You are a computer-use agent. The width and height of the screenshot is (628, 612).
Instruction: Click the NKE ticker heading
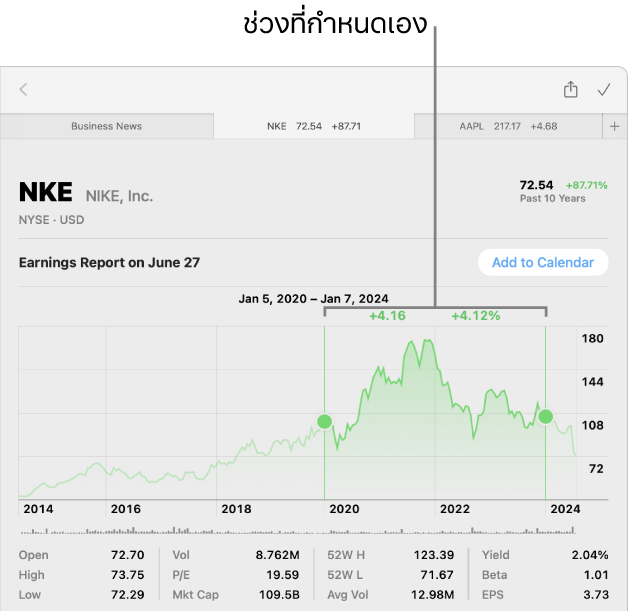[x=46, y=192]
